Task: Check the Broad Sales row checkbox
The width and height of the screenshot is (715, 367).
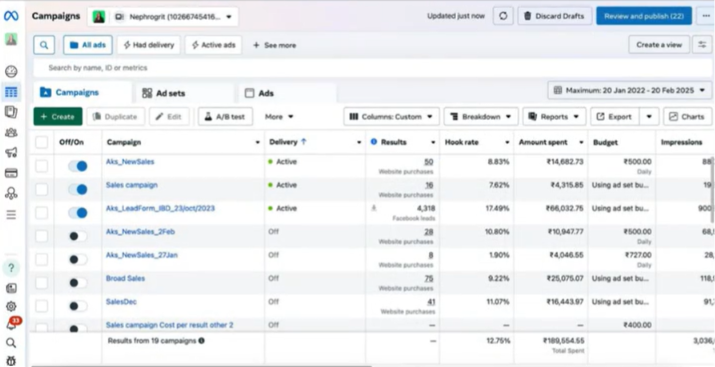Action: pyautogui.click(x=41, y=283)
